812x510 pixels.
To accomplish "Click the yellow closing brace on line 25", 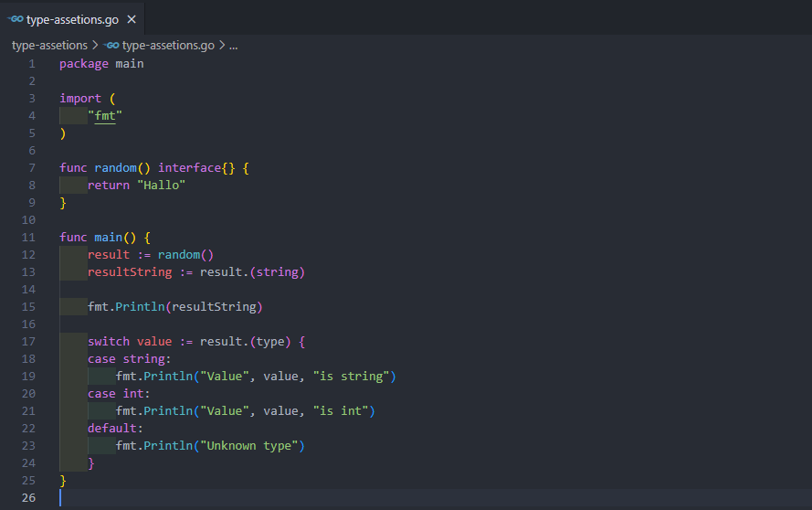I will pyautogui.click(x=63, y=481).
